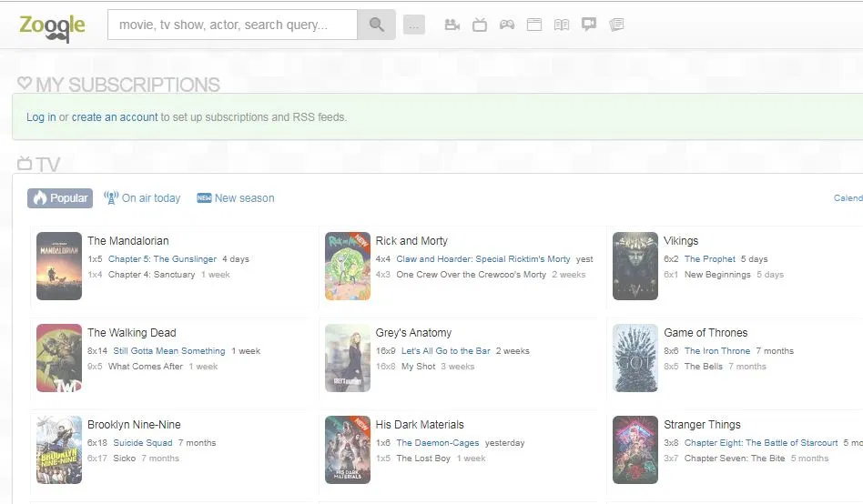Open Stranger Things poster thumbnail

pos(635,449)
